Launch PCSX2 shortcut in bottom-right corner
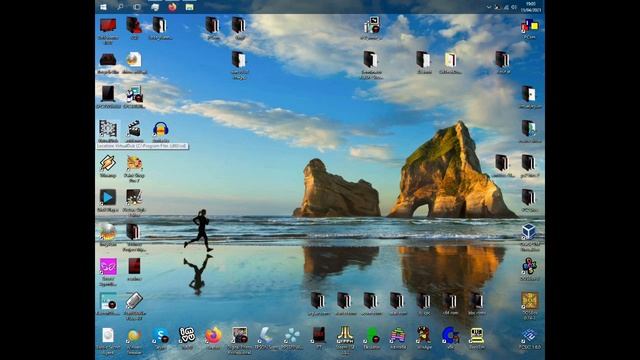The width and height of the screenshot is (640, 360). (x=529, y=336)
